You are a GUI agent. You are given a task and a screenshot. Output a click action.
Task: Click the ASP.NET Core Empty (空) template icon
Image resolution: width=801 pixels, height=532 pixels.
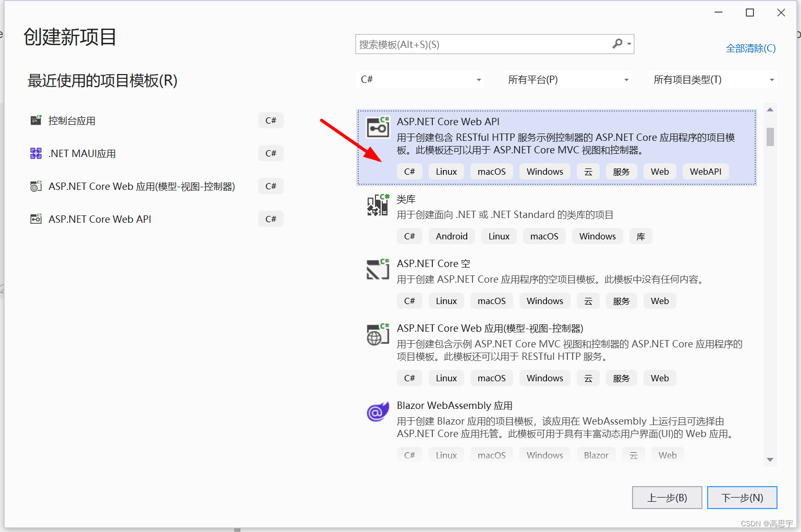click(x=378, y=269)
